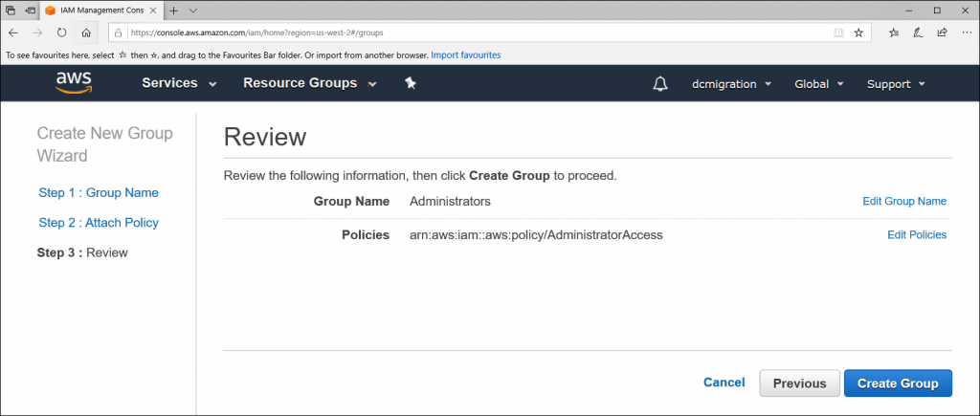Click the pin shortcut icon in navbar
Screen dimensions: 980x416
[x=411, y=83]
